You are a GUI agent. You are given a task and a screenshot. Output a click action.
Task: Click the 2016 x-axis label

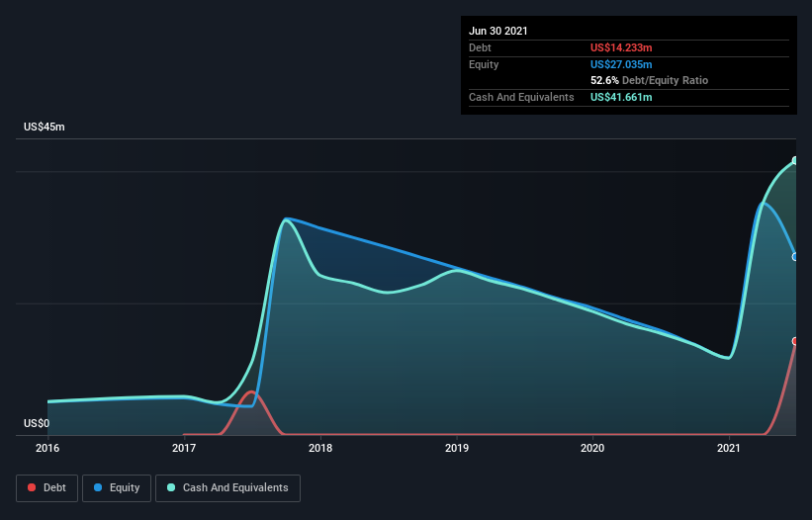(47, 448)
